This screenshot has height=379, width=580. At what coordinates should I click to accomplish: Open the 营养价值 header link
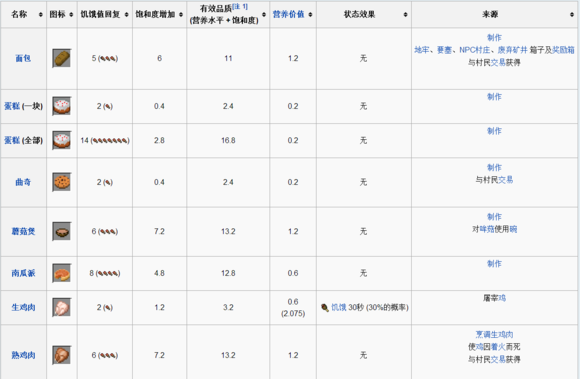[x=288, y=14]
